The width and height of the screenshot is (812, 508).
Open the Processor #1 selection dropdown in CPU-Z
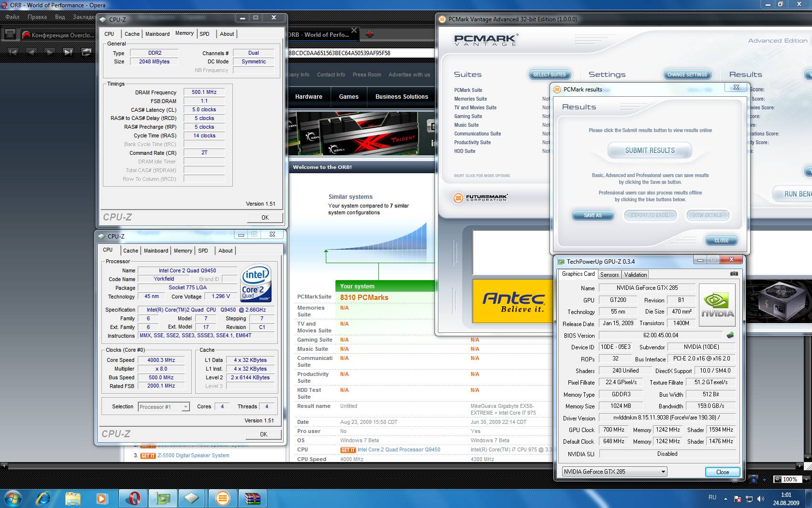pyautogui.click(x=185, y=407)
